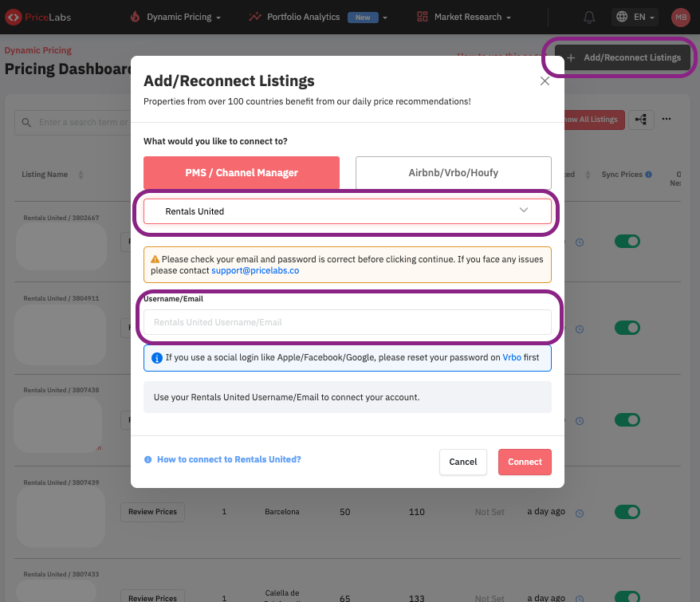This screenshot has height=602, width=700.
Task: Select the PMS / Channel Manager tab
Action: coord(242,172)
